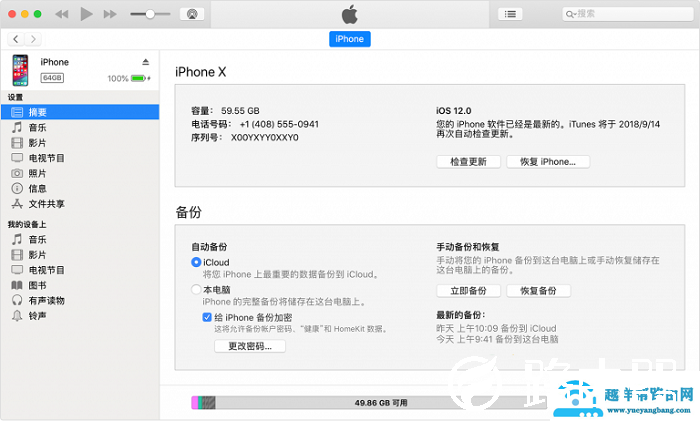
Task: Open the AirPlay output menu
Action: coord(192,14)
